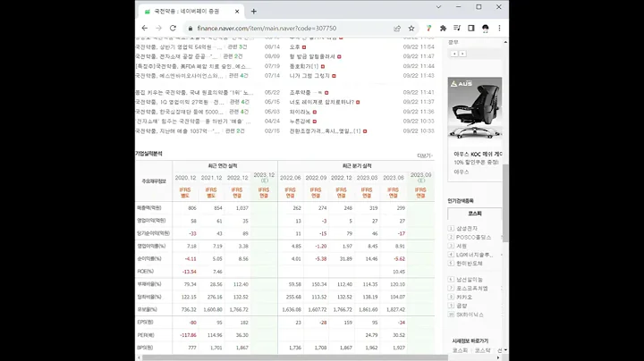The width and height of the screenshot is (644, 361).
Task: Click the horizontal scrollbar at page bottom
Action: pyautogui.click(x=295, y=357)
